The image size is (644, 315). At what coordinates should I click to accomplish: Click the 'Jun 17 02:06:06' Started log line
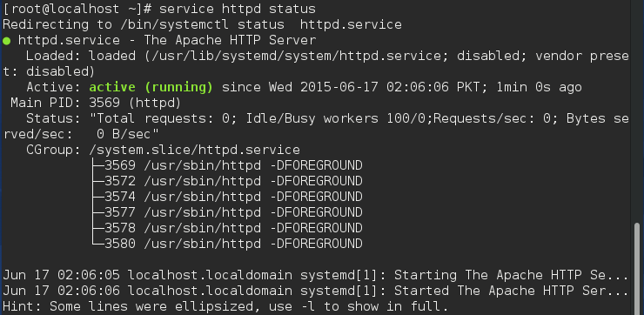coord(315,291)
